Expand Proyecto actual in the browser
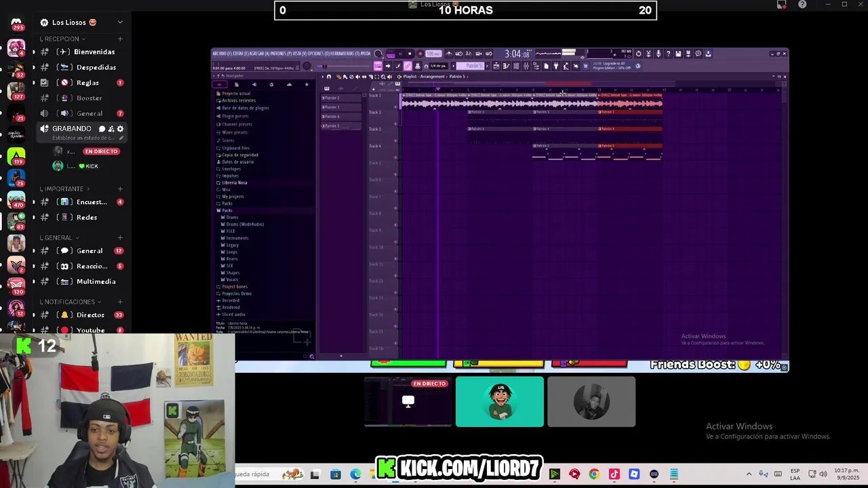Image resolution: width=868 pixels, height=488 pixels. pyautogui.click(x=236, y=94)
